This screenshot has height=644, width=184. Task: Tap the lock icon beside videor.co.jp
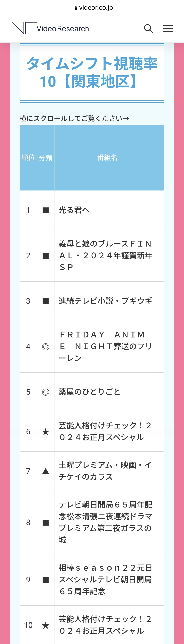pos(76,8)
